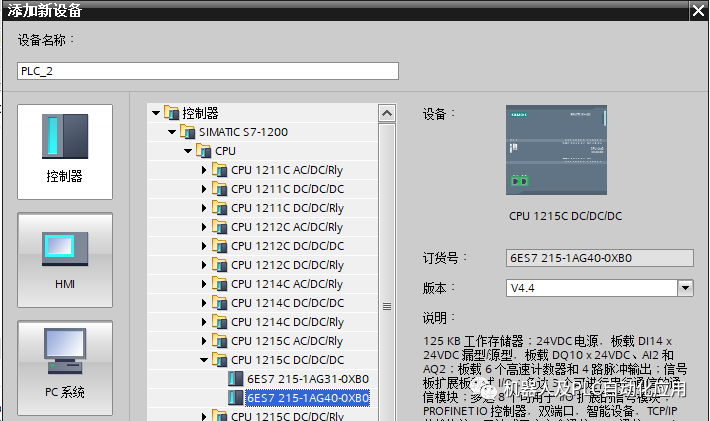
Task: Click folder icon of CPU 1212C DC/DC/Rly
Action: click(x=220, y=265)
